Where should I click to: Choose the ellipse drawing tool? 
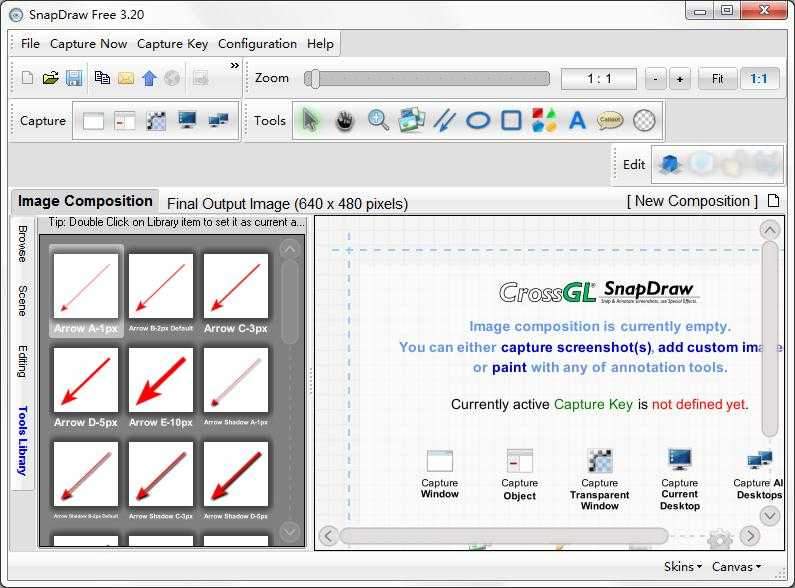(x=478, y=121)
